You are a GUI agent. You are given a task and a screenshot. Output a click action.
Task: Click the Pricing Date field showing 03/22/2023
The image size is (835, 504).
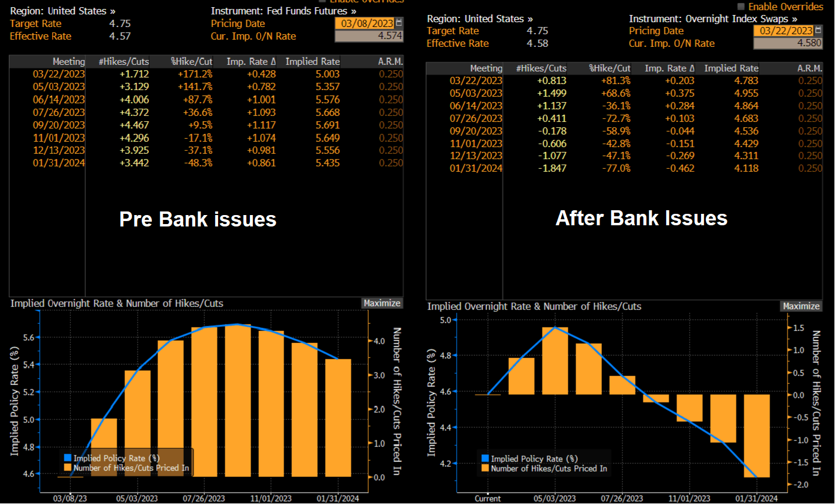tap(782, 31)
